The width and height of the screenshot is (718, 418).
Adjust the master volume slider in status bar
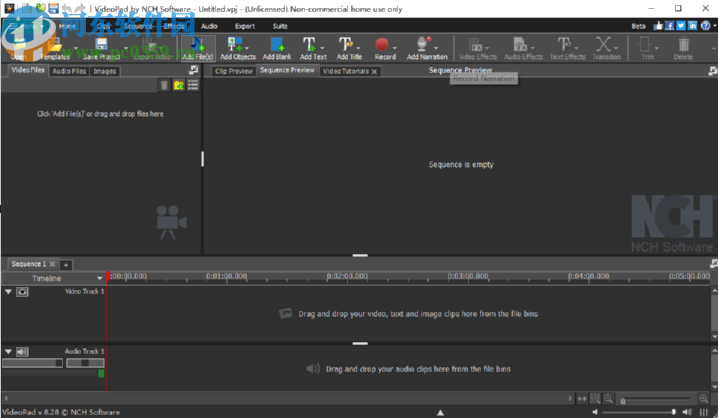pos(640,412)
